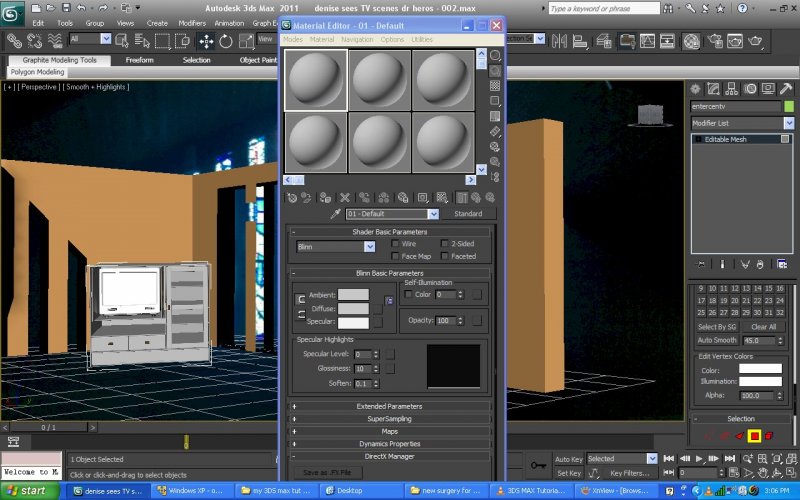Open Material Editor Utilities menu
Screen dimensions: 800x500
(422, 39)
